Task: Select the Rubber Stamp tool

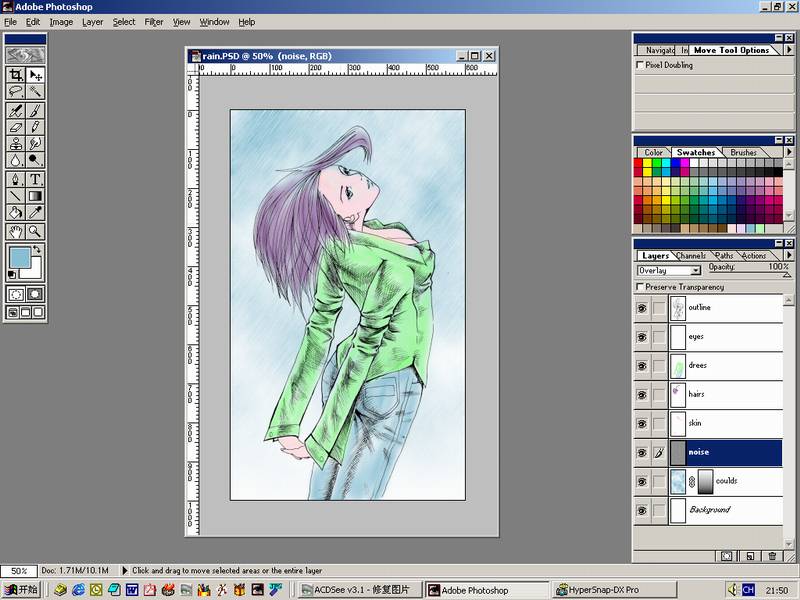Action: 16,143
